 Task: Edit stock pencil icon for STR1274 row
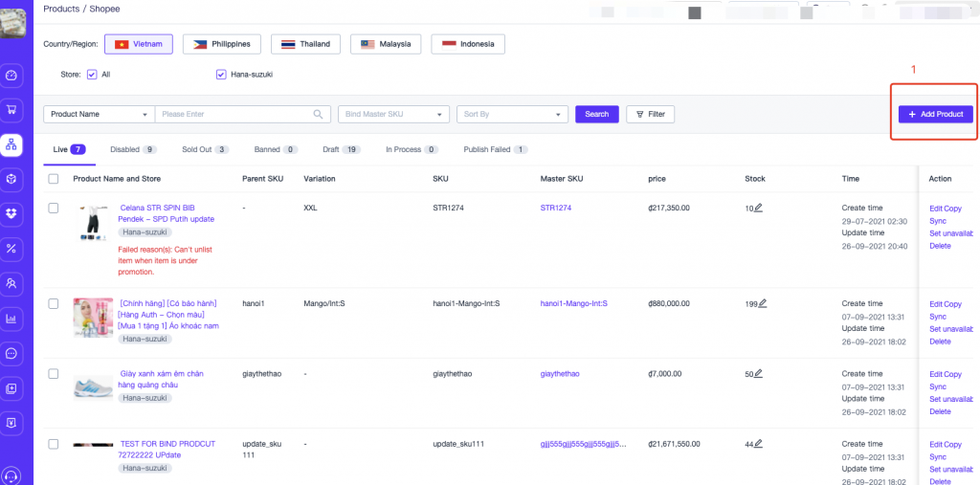(758, 209)
